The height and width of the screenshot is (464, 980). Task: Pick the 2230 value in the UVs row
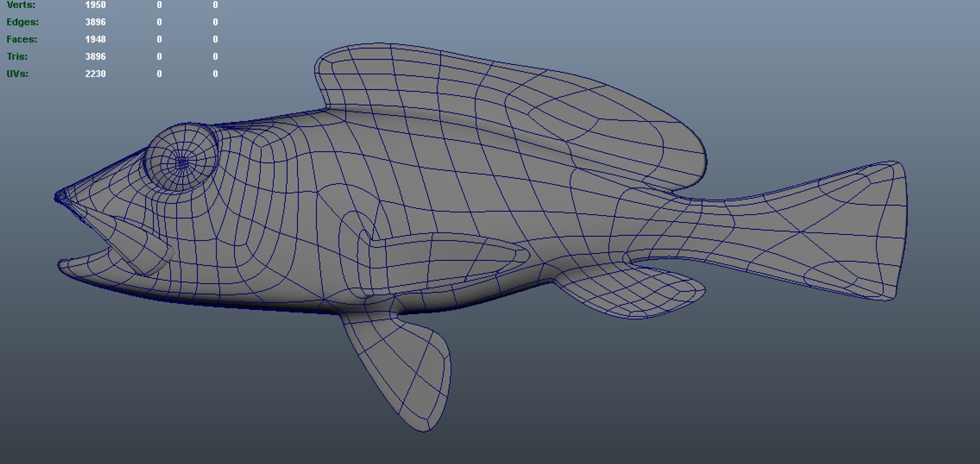tap(95, 74)
